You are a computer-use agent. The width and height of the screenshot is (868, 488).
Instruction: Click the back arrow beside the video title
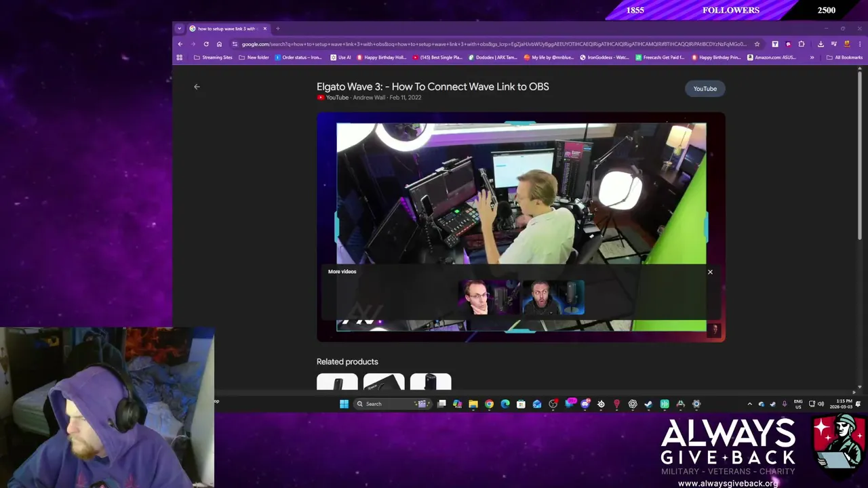pyautogui.click(x=197, y=87)
